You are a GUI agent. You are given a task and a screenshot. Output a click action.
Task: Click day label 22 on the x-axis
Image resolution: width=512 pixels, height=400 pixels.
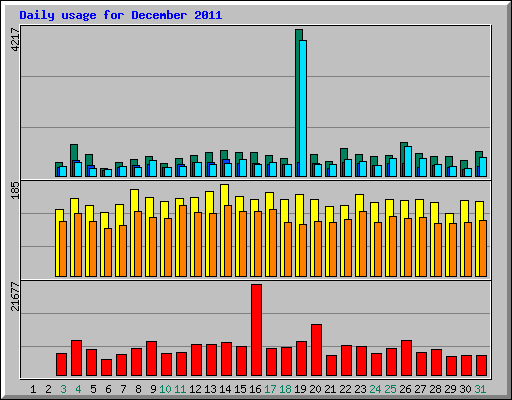coord(345,389)
